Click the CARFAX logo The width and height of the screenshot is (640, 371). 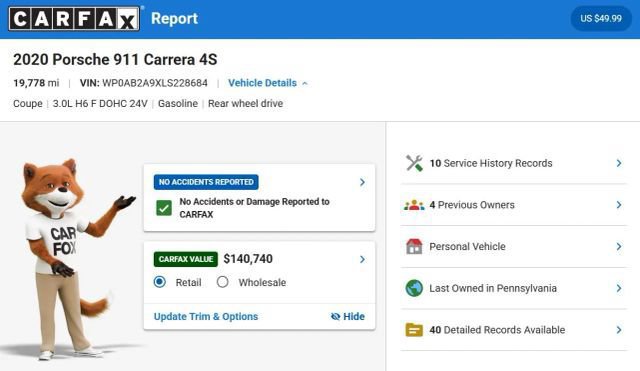pos(74,18)
